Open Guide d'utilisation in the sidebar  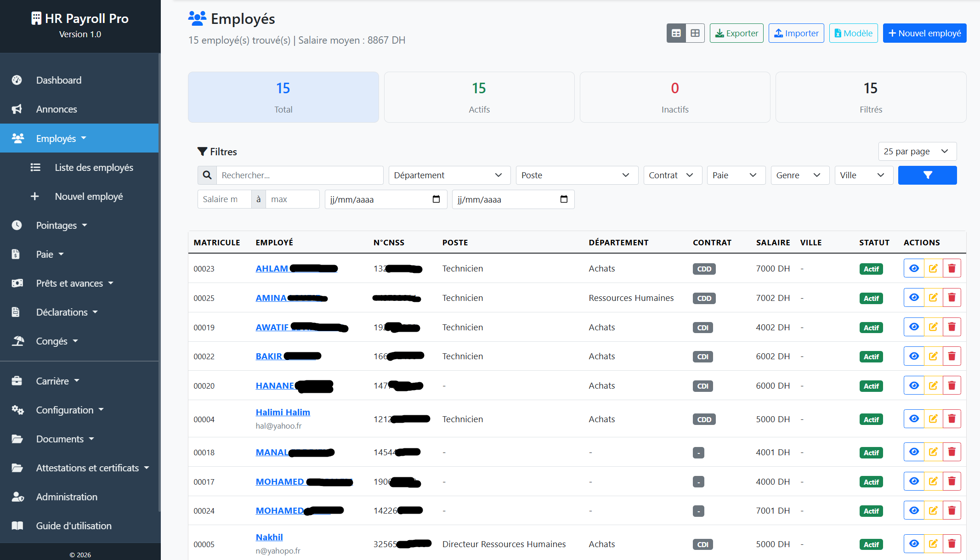click(79, 526)
